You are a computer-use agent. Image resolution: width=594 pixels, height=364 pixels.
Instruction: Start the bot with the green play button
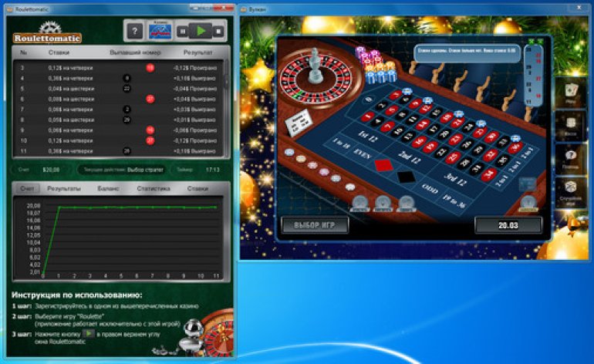pyautogui.click(x=201, y=31)
